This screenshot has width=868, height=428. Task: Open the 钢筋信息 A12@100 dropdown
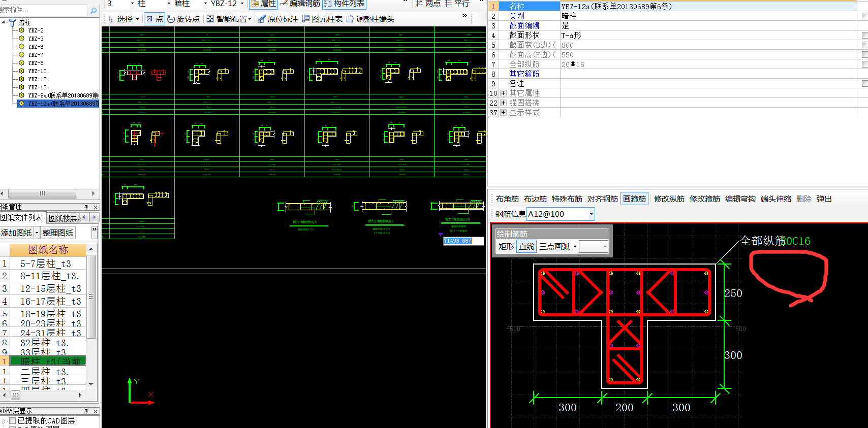(591, 214)
